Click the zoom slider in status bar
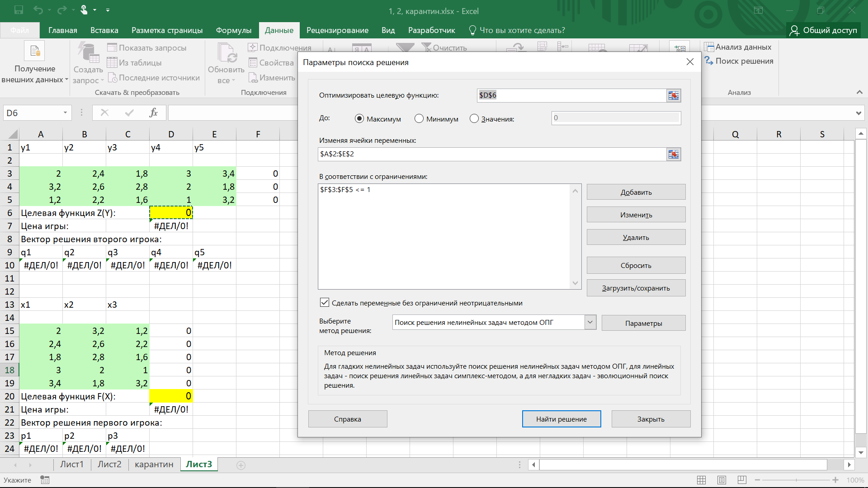Image resolution: width=868 pixels, height=488 pixels. 796,480
